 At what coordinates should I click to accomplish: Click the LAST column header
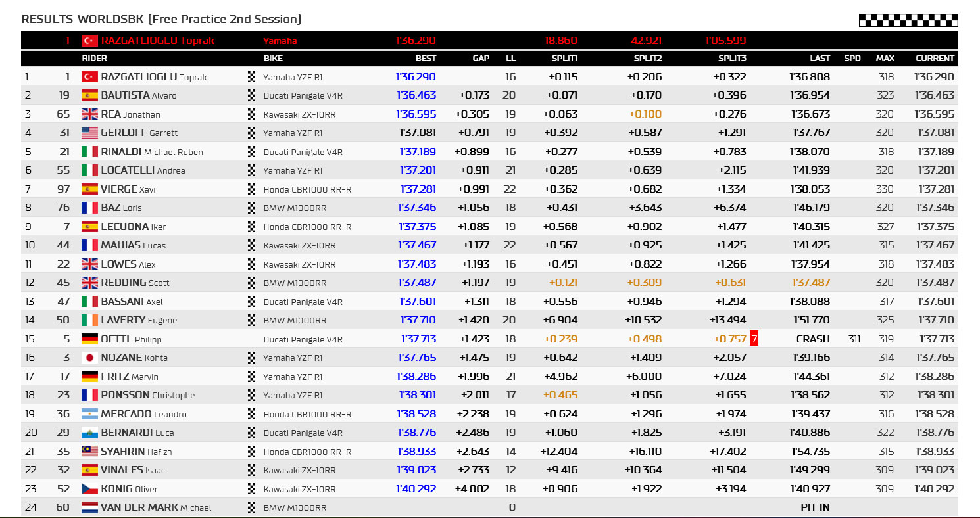coord(820,59)
